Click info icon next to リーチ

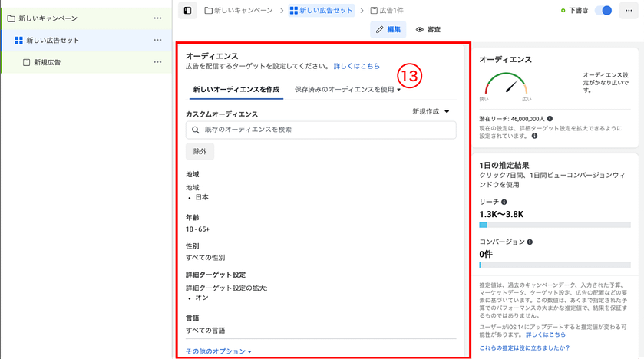click(504, 202)
